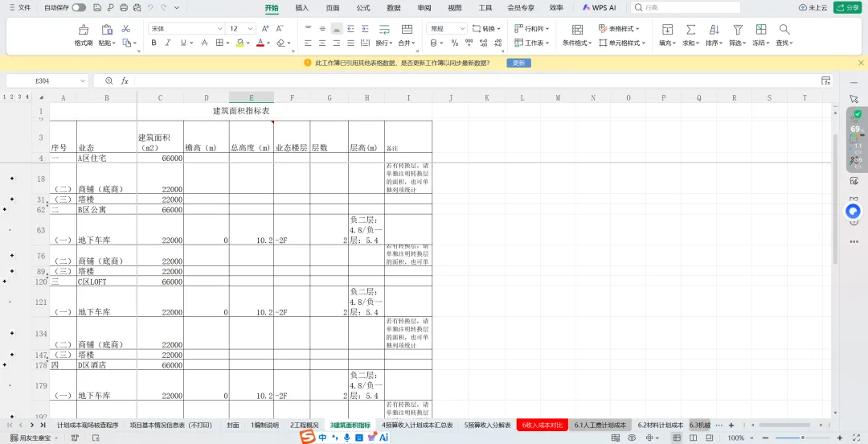Click the percent style icon
This screenshot has width=868, height=444.
[454, 43]
